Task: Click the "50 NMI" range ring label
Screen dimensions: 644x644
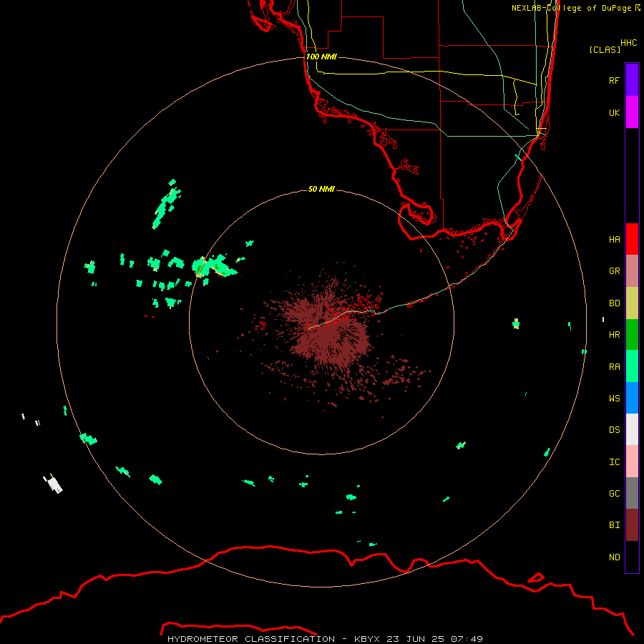Action: 321,189
